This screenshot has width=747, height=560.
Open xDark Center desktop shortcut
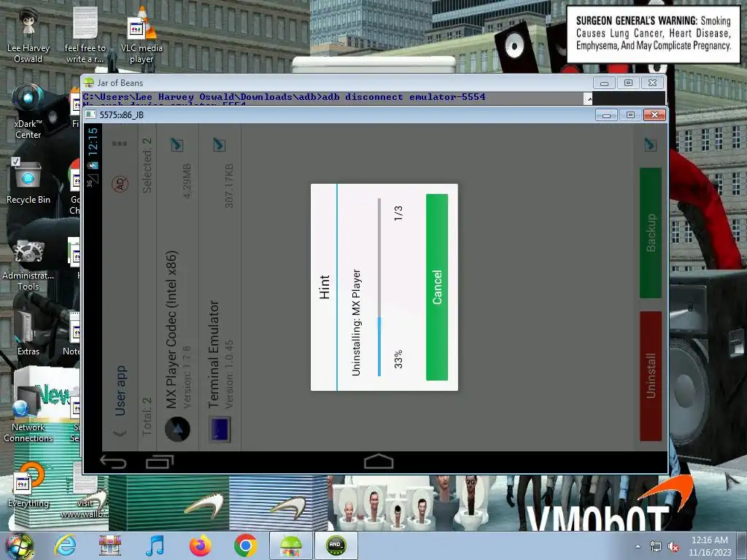[x=28, y=112]
